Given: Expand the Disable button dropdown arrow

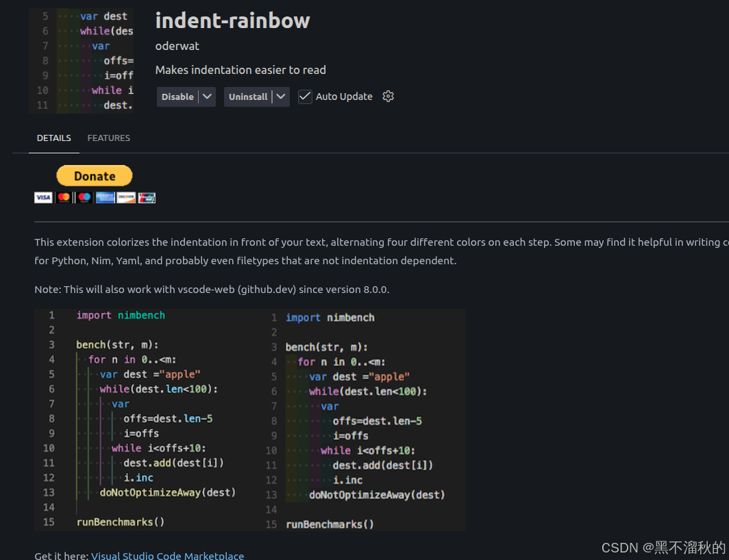Looking at the screenshot, I should (208, 97).
